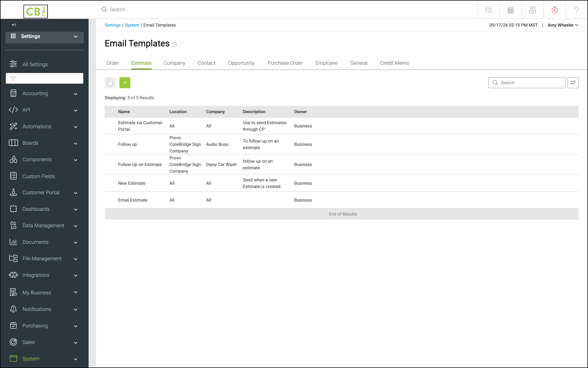Image resolution: width=588 pixels, height=368 pixels.
Task: Switch to the Credit Memo tab
Action: 395,63
